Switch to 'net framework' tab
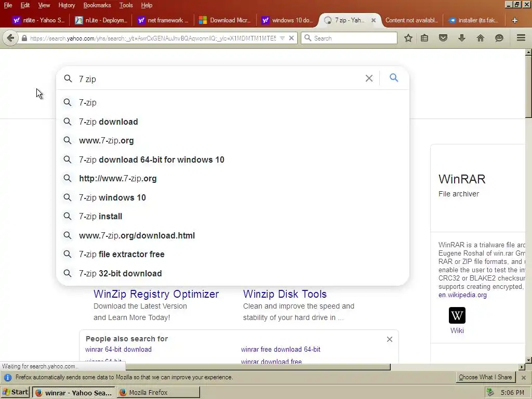 tap(163, 20)
